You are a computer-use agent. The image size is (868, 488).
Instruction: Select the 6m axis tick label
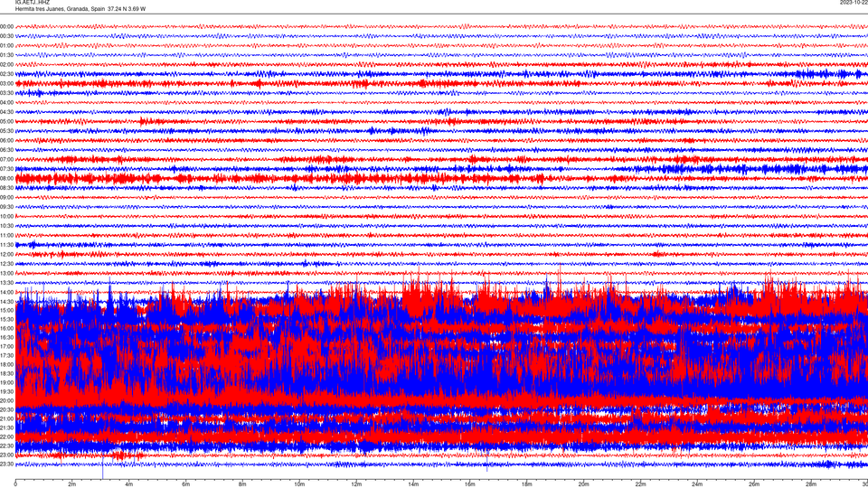(186, 484)
